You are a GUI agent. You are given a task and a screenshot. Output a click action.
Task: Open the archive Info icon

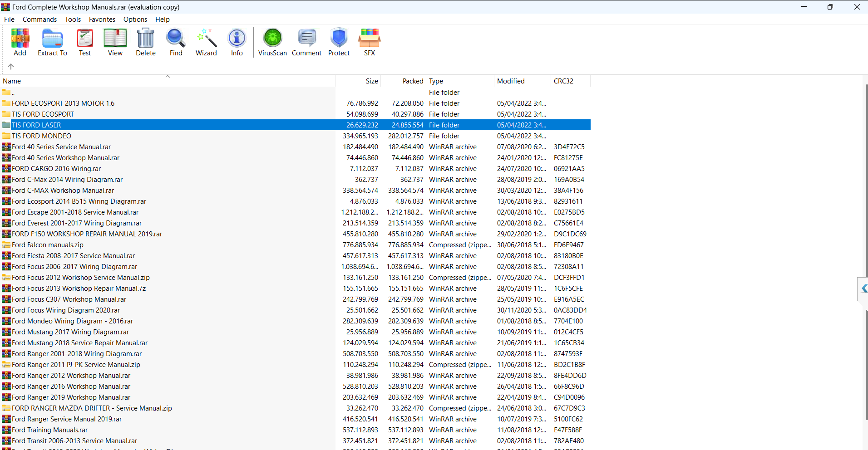(237, 42)
